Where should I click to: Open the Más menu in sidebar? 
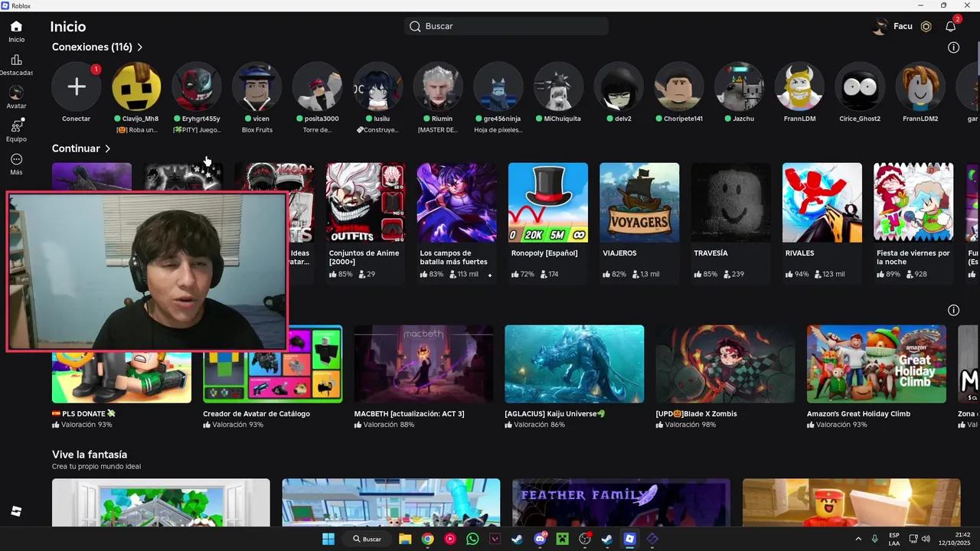(16, 159)
